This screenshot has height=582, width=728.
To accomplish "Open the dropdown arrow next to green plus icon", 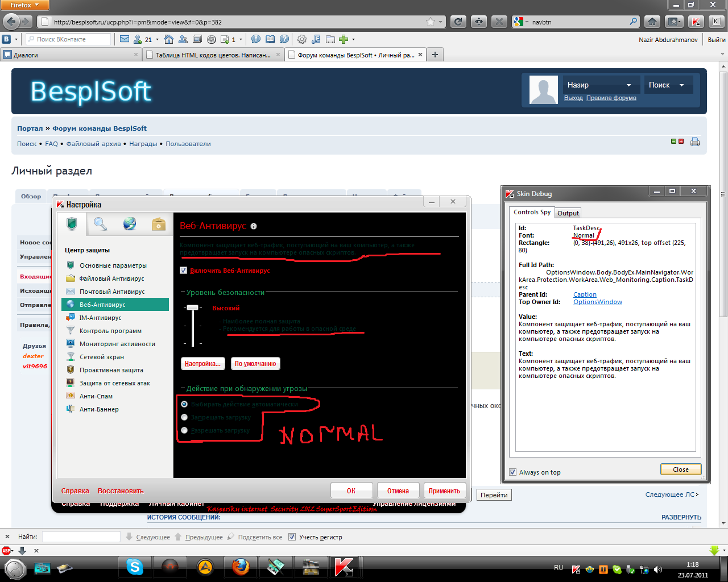I will pos(353,39).
